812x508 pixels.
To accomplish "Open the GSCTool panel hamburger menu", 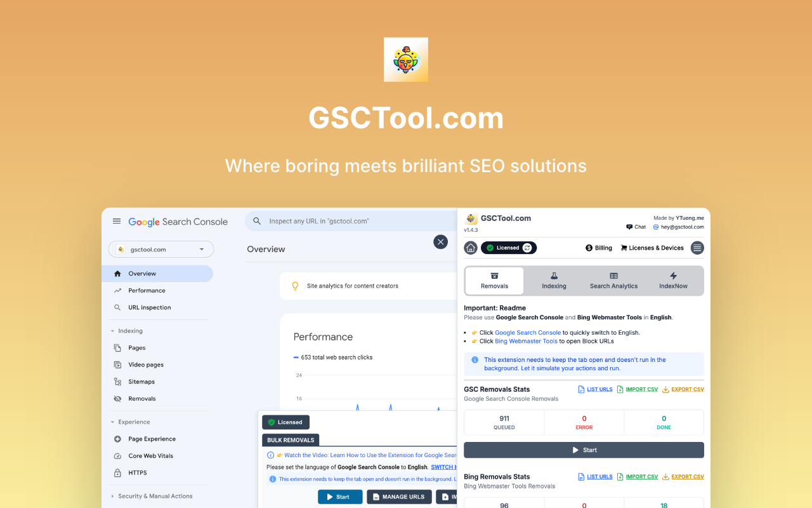I will [x=697, y=248].
